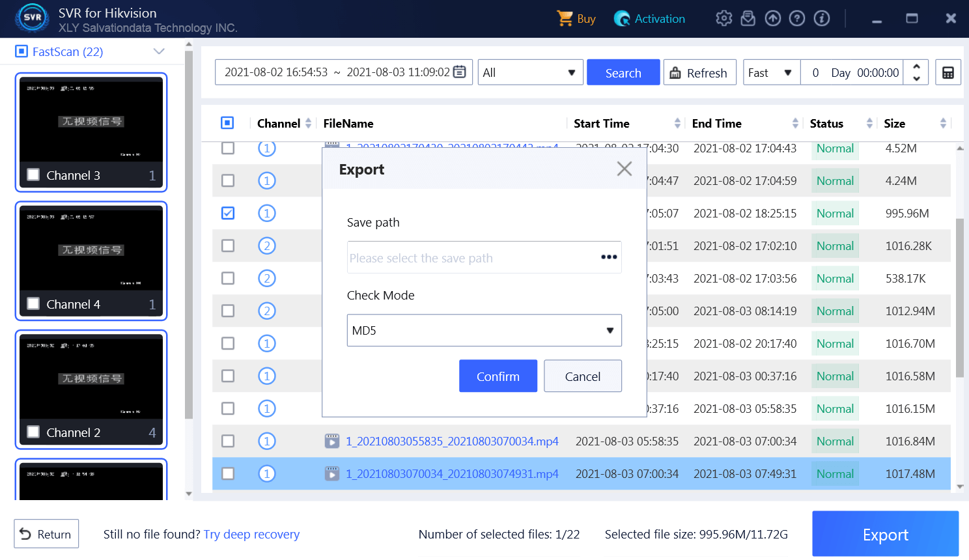Close the Export dialog with X

click(624, 169)
